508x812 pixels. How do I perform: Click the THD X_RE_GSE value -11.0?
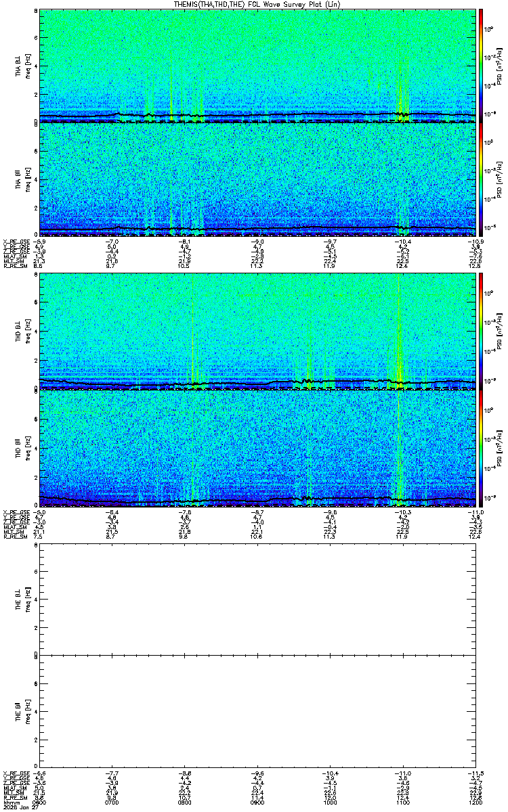(x=475, y=512)
